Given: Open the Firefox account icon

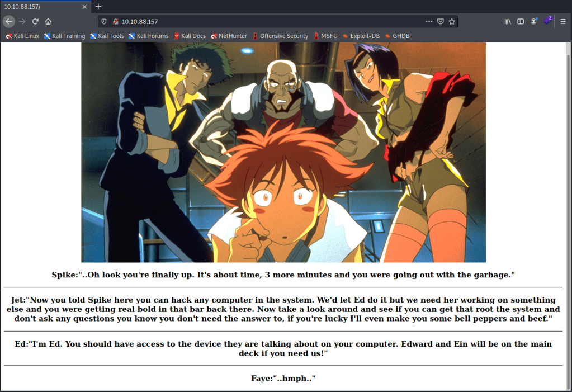Looking at the screenshot, I should pyautogui.click(x=534, y=21).
